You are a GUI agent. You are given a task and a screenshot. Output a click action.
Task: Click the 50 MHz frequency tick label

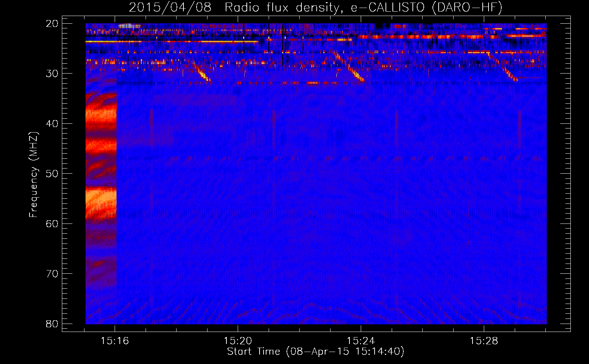point(52,173)
